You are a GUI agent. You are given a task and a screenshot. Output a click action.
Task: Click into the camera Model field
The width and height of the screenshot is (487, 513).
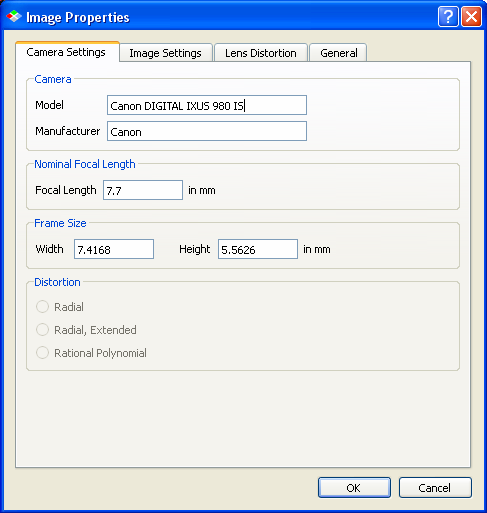(x=207, y=105)
